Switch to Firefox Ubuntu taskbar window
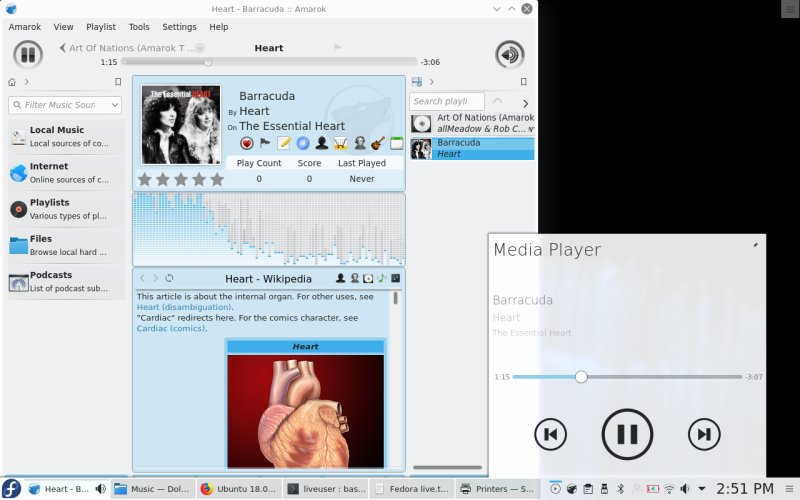This screenshot has width=800, height=500. coord(239,489)
